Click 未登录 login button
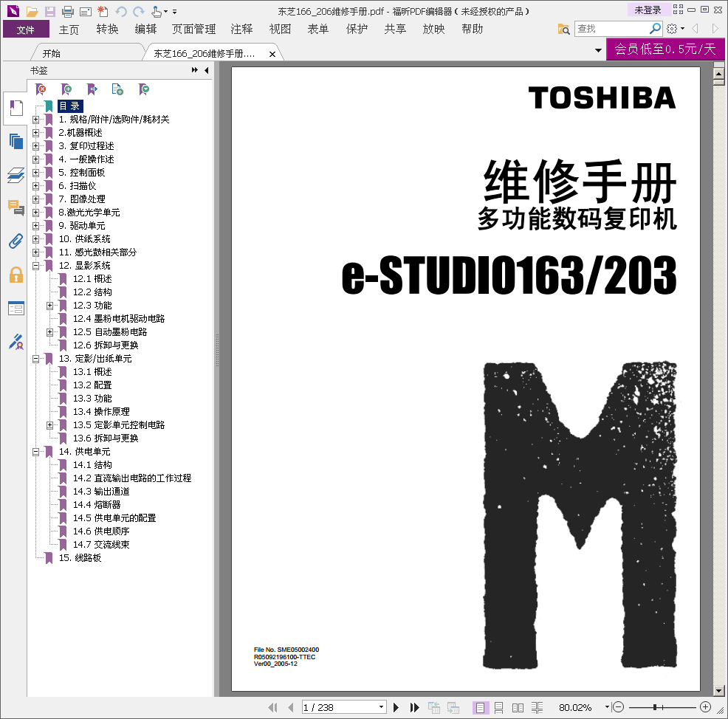Image resolution: width=728 pixels, height=719 pixels. [x=648, y=10]
